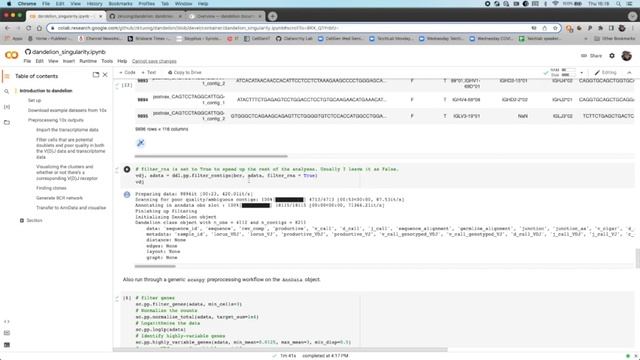
Task: Expand bookmarks overflow chevron
Action: point(586,38)
